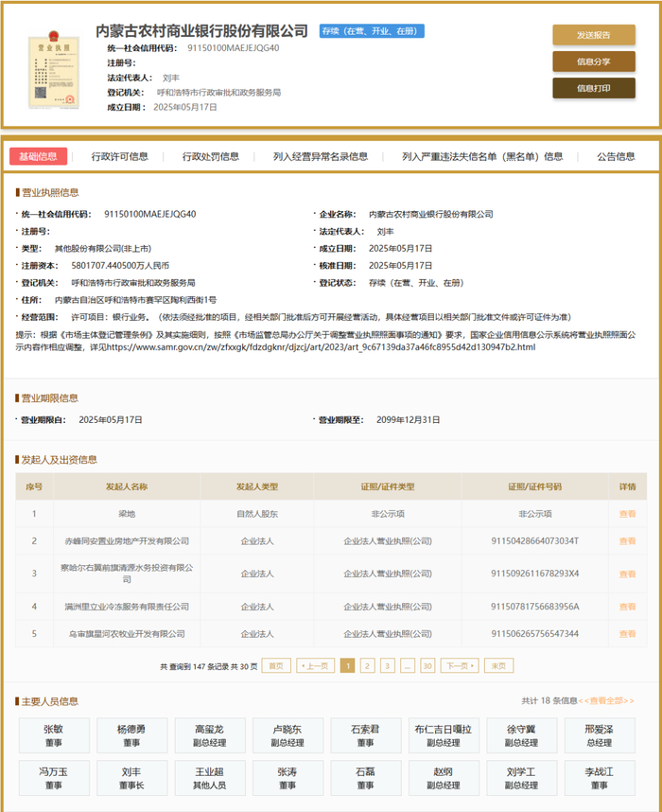Screen dimensions: 662x812
Task: Click the address 内蒙古自治区呼和浩特市赛罕区陶利西街1号
Action: tap(135, 300)
